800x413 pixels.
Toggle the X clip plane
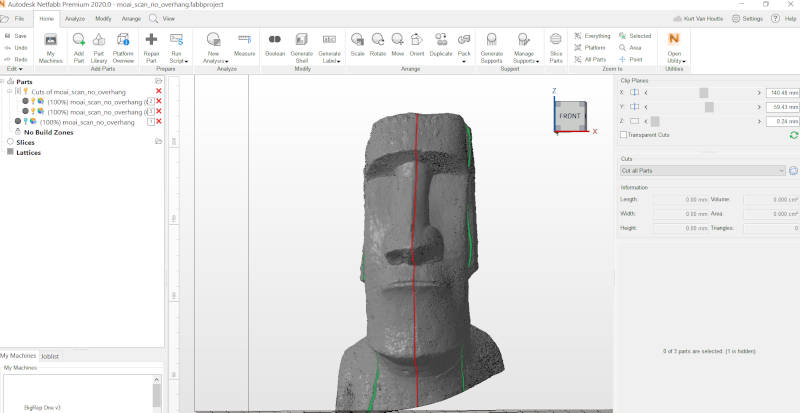tap(634, 92)
